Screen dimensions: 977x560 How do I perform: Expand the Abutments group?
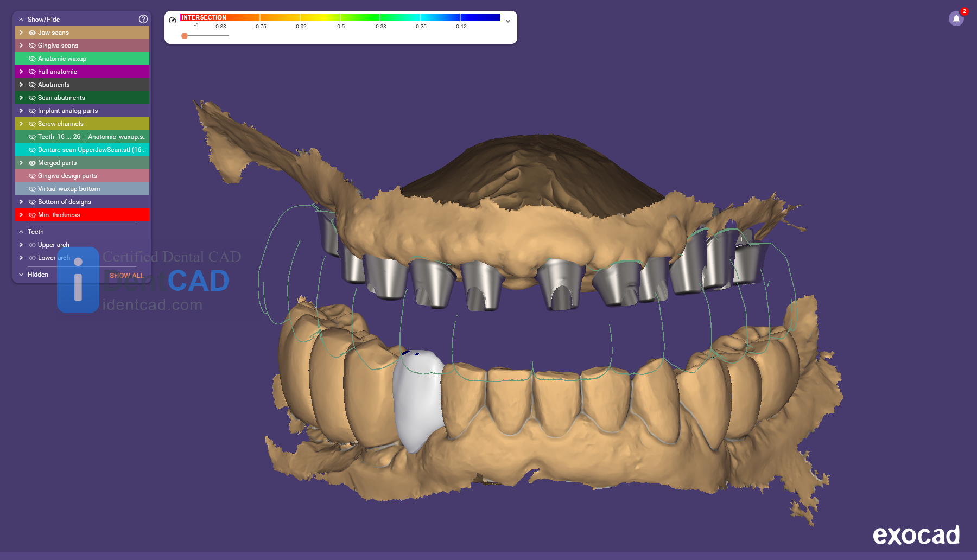tap(21, 85)
